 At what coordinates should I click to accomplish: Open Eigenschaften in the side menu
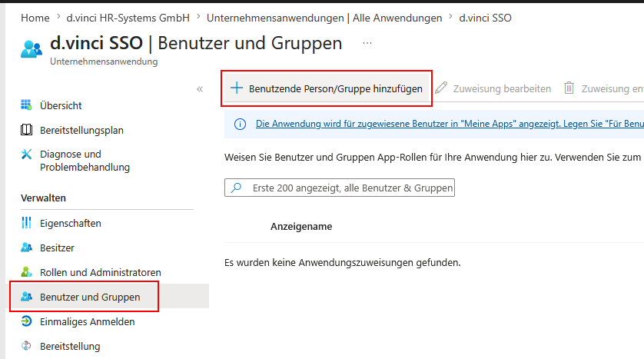pyautogui.click(x=70, y=223)
